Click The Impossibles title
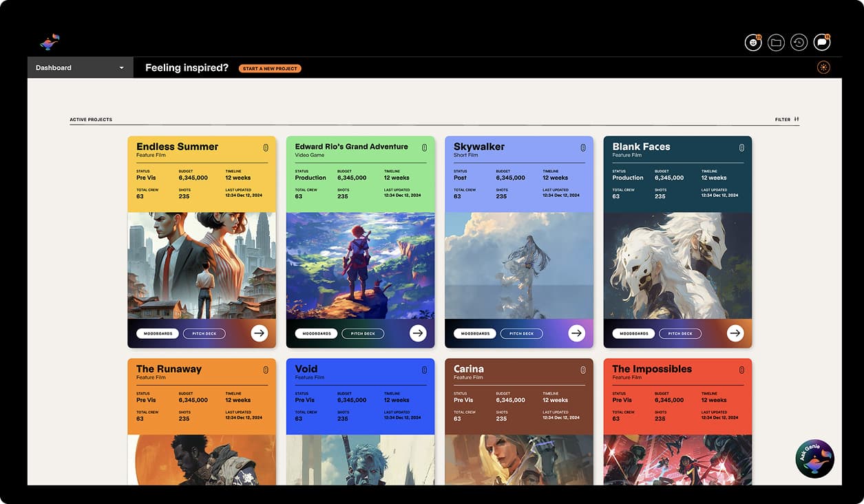Screen dimensions: 864x504 pos(652,369)
